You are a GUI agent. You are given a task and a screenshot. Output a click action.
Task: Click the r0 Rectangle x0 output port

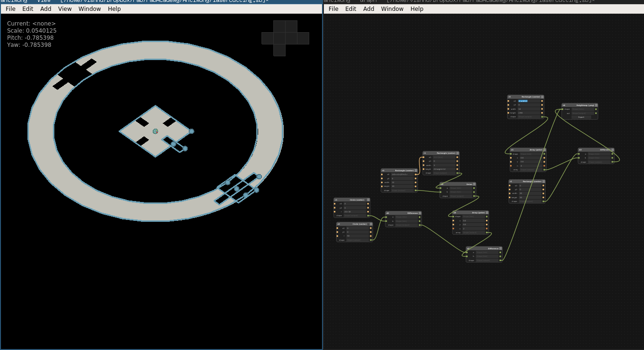(x=416, y=175)
